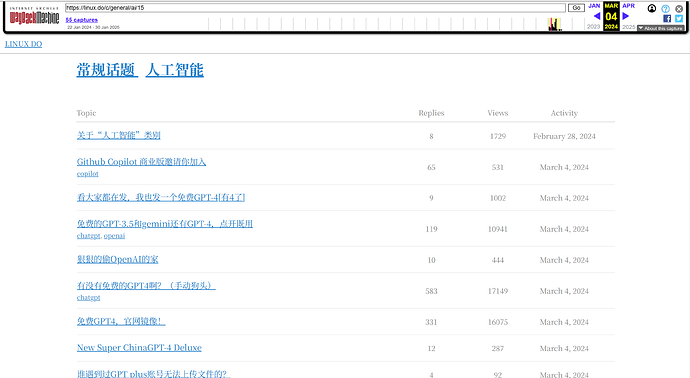Viewport: 690px width, 378px height.
Task: Click the 10941 views value
Action: pos(498,229)
